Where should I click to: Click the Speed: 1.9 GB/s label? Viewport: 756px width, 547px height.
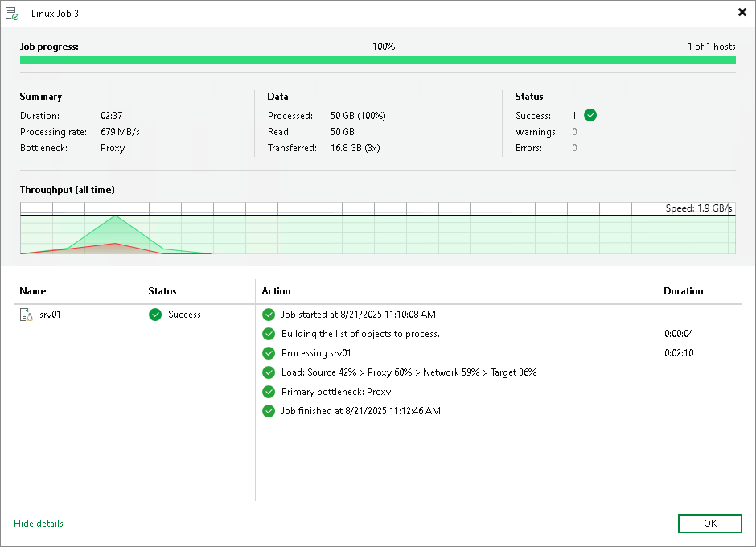click(699, 208)
